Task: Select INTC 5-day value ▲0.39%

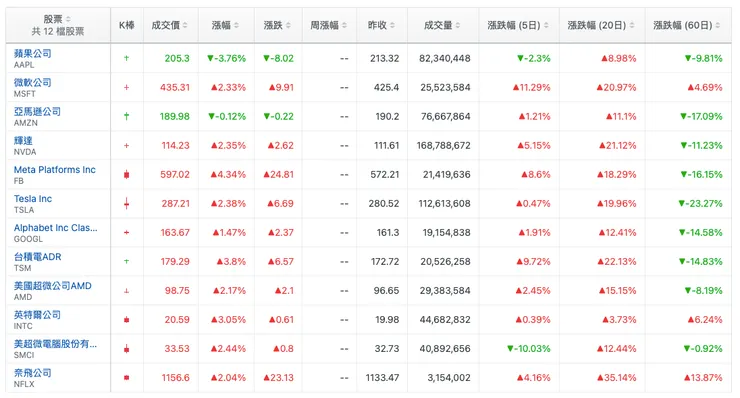Action: (533, 320)
